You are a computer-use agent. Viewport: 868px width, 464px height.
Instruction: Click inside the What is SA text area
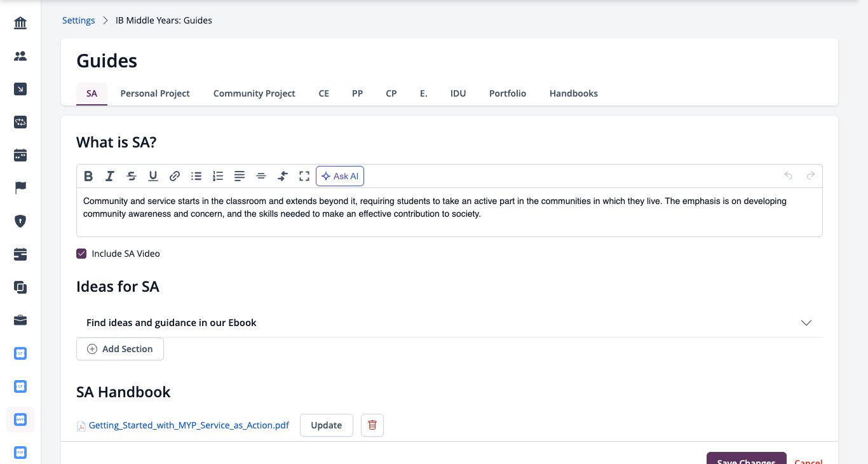pos(449,212)
